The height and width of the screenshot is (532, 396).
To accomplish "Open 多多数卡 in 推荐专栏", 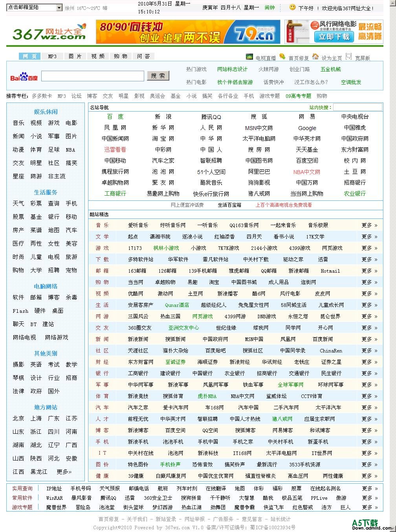I will (x=42, y=96).
